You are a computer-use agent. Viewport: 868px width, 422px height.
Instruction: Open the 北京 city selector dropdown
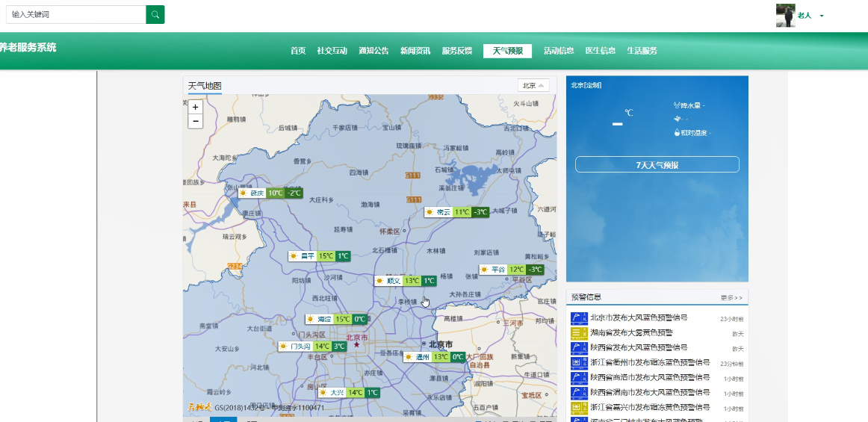(x=533, y=85)
